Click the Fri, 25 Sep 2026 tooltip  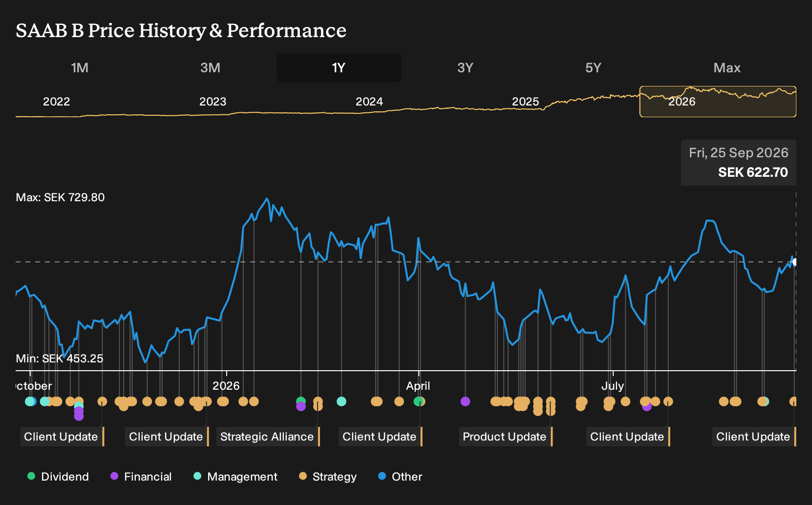click(x=739, y=163)
